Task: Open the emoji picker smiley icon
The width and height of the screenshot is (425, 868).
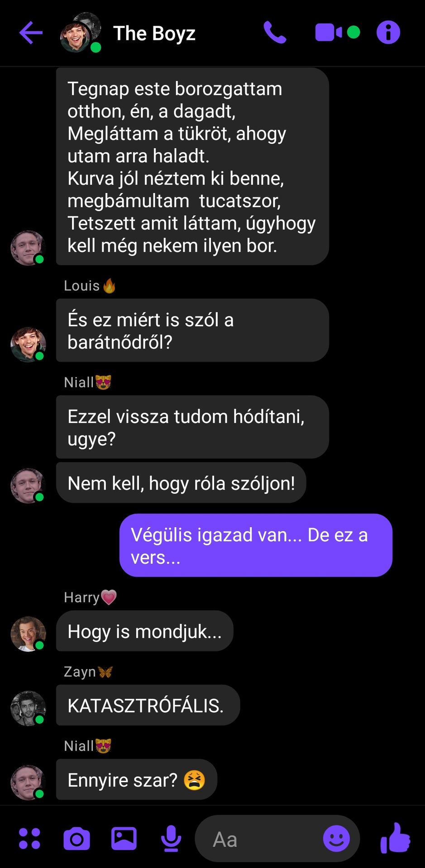Action: (x=336, y=839)
